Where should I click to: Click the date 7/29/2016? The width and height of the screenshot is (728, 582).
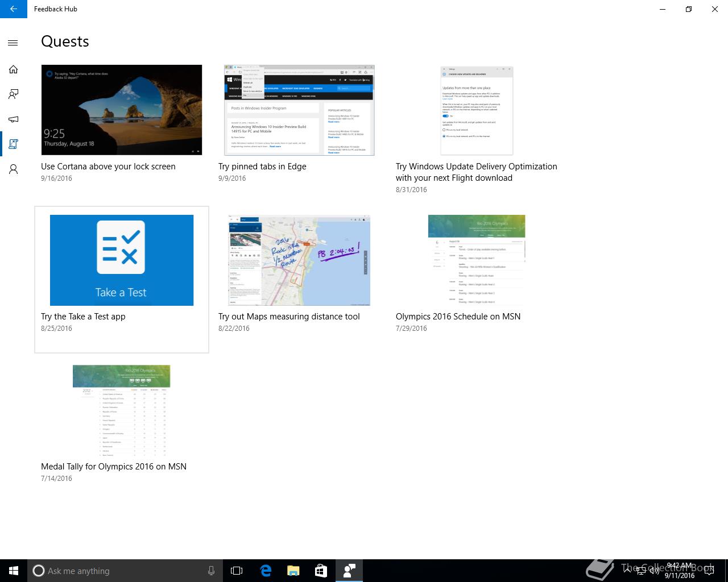click(411, 329)
